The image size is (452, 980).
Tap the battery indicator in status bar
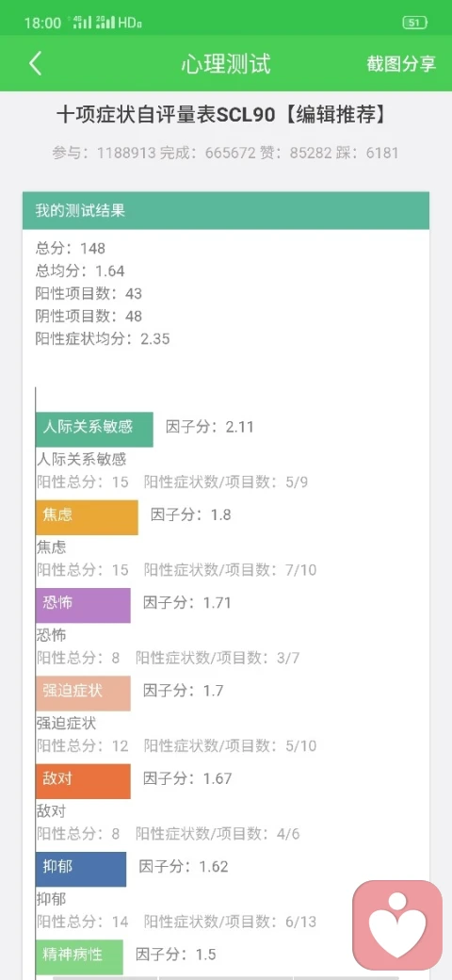[414, 24]
